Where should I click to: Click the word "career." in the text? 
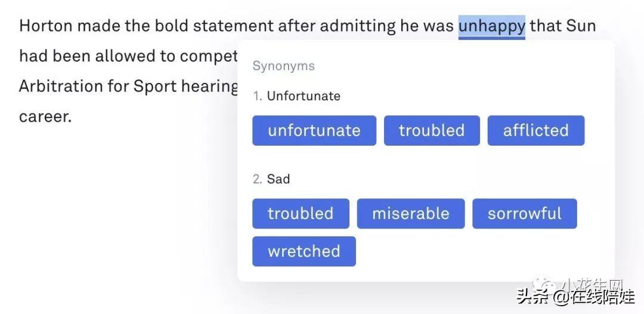click(45, 117)
